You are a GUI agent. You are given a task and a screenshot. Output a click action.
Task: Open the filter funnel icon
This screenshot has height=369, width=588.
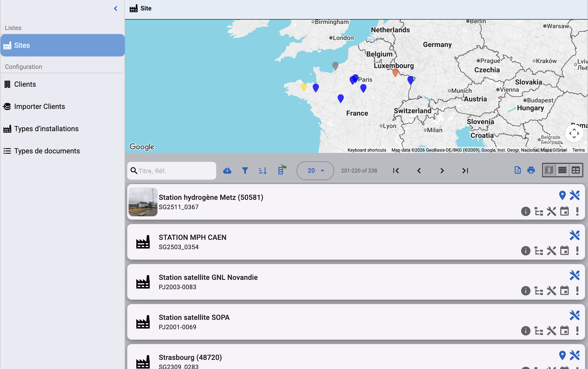pyautogui.click(x=245, y=170)
